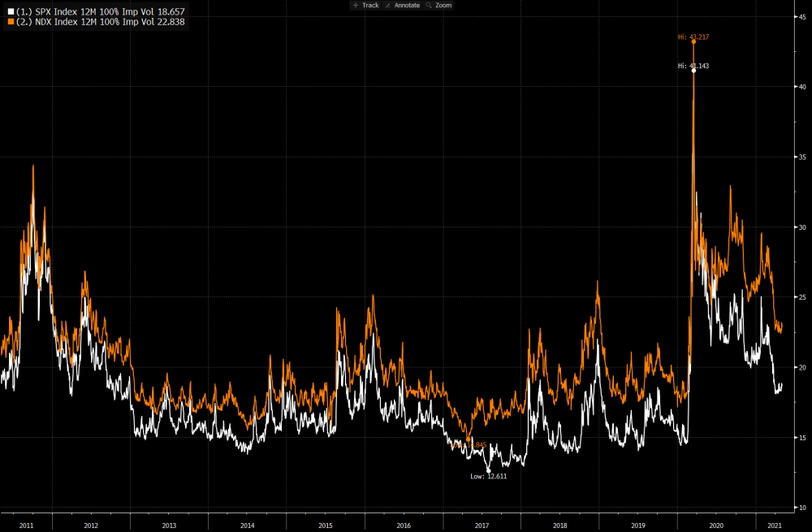Click the orange NDX low marker near 2017
This screenshot has width=812, height=532.
click(x=469, y=439)
